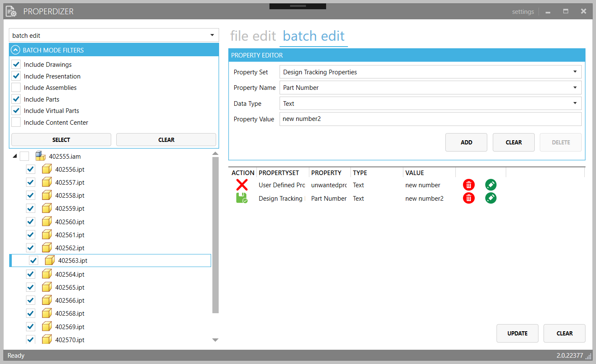Click the file tree scroll-down arrow
Image resolution: width=596 pixels, height=364 pixels.
click(215, 340)
